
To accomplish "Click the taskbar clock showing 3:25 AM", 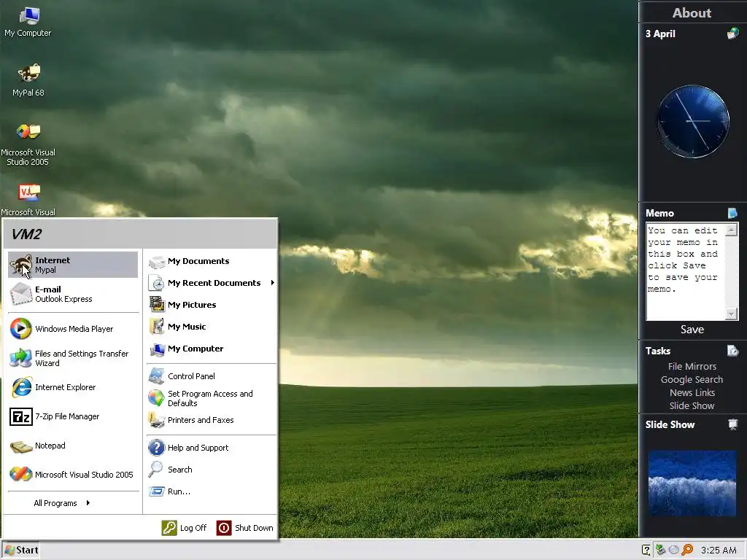I will tap(719, 551).
